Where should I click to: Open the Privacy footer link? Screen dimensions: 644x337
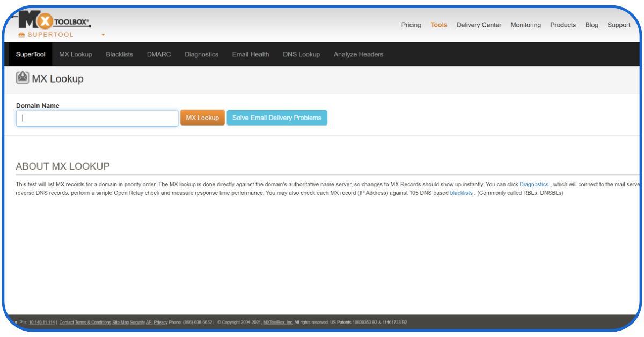pyautogui.click(x=161, y=323)
